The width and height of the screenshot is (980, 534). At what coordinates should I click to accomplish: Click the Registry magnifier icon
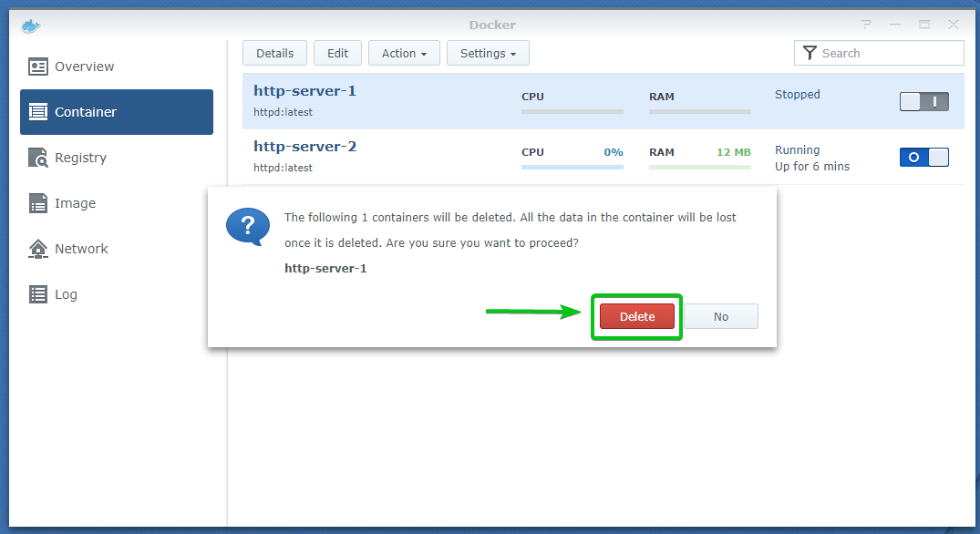pos(38,158)
